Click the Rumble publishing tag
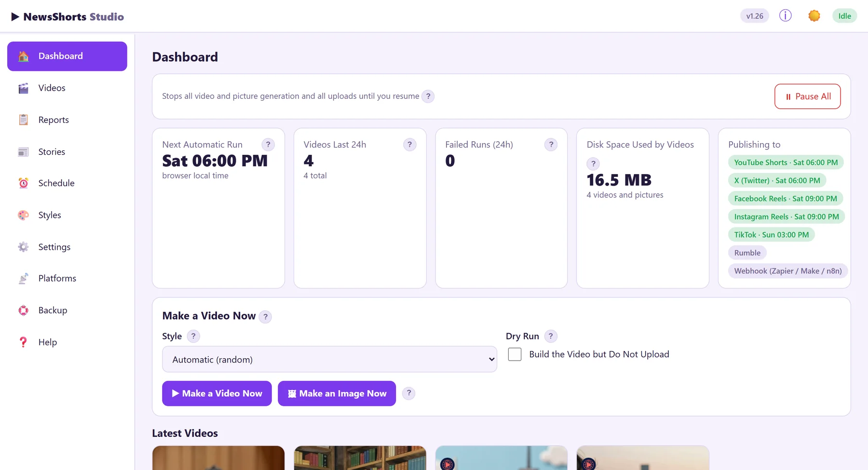 click(x=747, y=253)
